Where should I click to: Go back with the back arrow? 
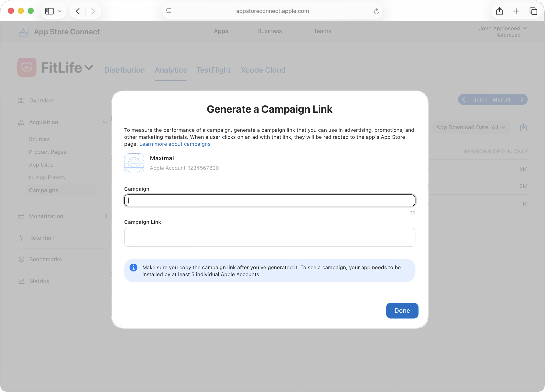point(78,11)
